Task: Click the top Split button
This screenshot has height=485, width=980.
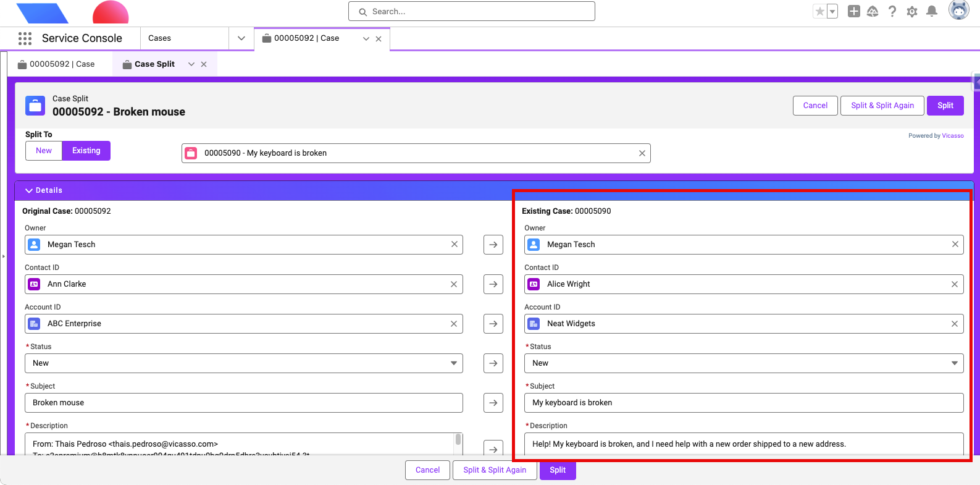Action: pos(945,106)
